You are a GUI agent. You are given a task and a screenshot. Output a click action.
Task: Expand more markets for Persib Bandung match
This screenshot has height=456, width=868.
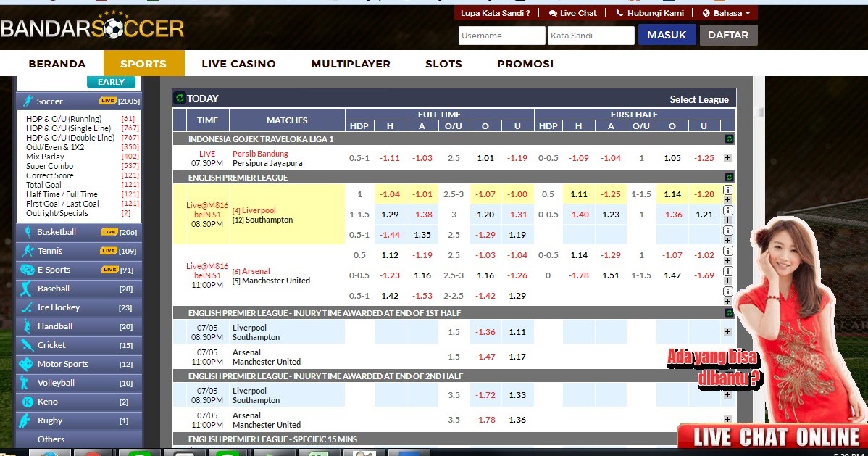click(728, 158)
